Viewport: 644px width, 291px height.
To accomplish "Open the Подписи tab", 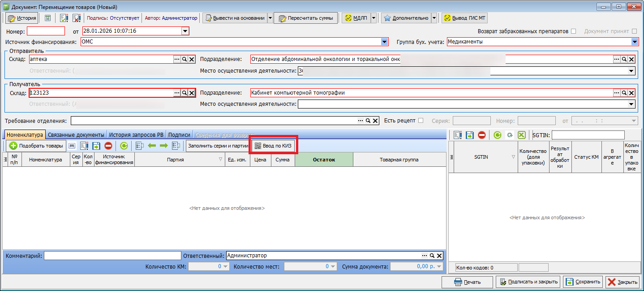I will [x=179, y=135].
